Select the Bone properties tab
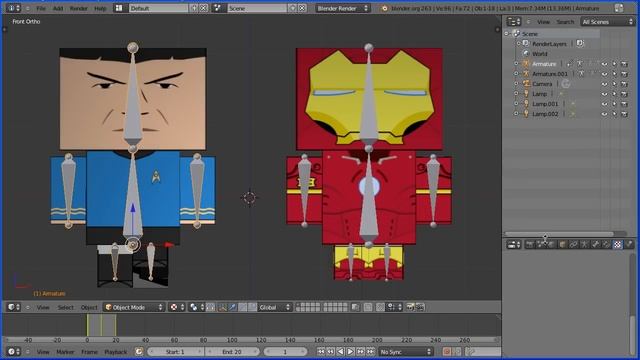640x360 pixels. click(x=596, y=244)
